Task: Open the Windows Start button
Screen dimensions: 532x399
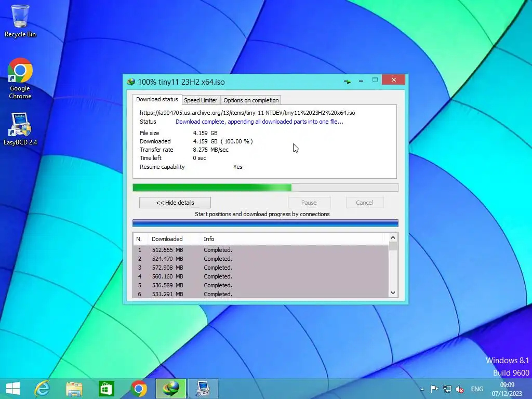Action: click(x=13, y=389)
